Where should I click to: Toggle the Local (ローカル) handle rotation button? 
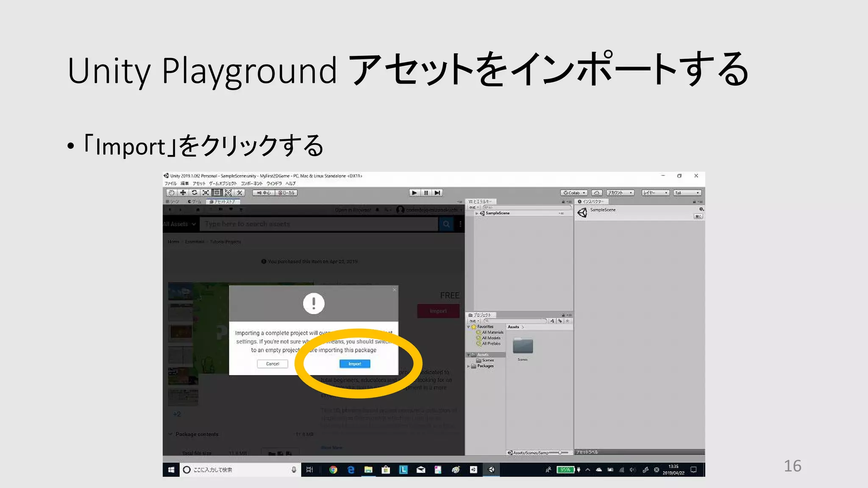coord(287,193)
